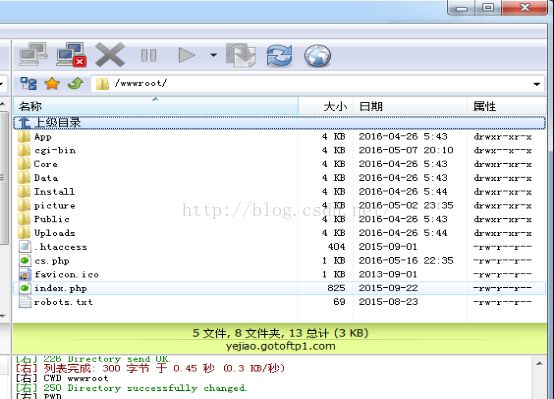554x399 pixels.
Task: Sort by the 名称 column header
Action: 155,106
